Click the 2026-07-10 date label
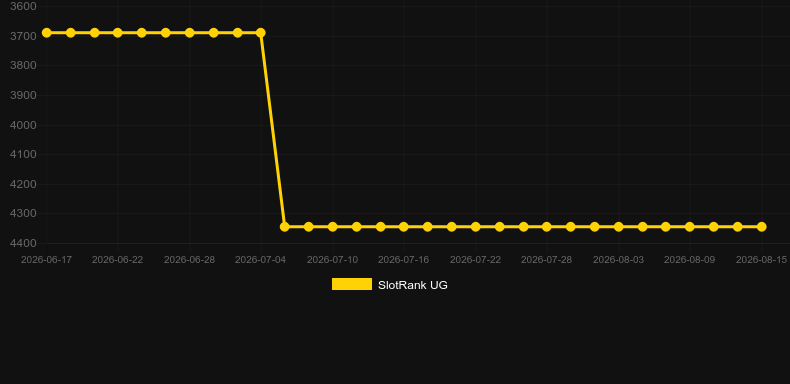 [x=333, y=260]
